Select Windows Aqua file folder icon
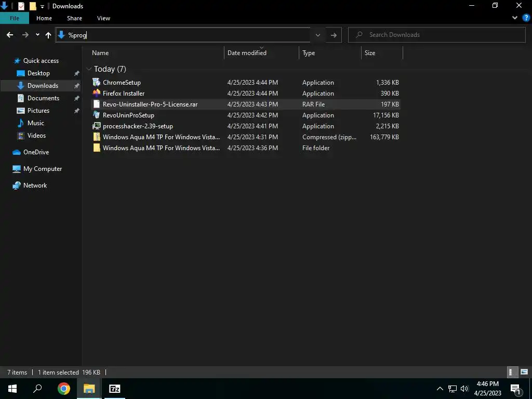This screenshot has height=399, width=532. 97,148
